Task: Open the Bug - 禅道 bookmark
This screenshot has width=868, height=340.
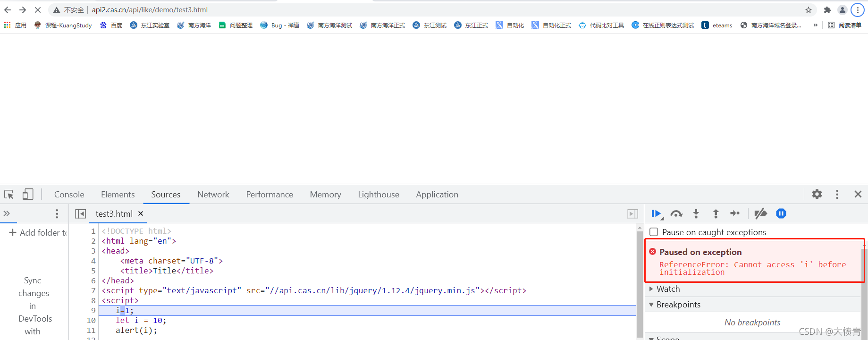Action: point(279,25)
